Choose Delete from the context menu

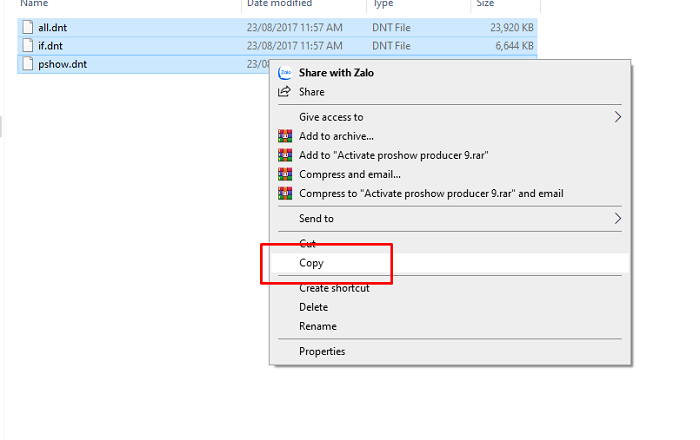pos(450,307)
